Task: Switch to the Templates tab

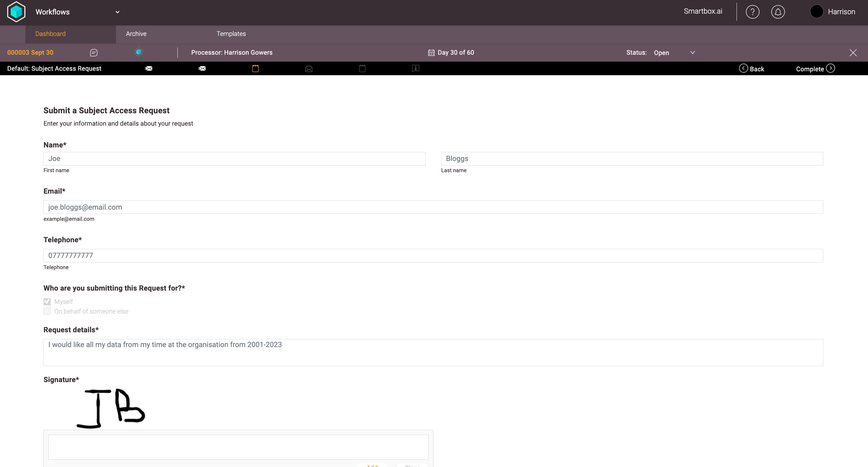Action: click(231, 34)
